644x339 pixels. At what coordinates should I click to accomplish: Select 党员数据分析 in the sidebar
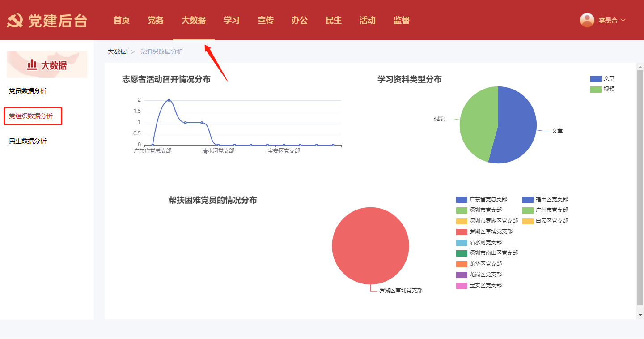point(28,91)
